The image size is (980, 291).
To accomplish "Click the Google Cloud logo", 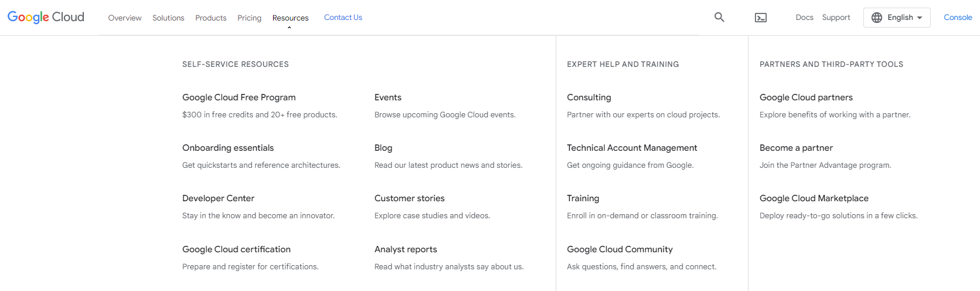I will 46,17.
